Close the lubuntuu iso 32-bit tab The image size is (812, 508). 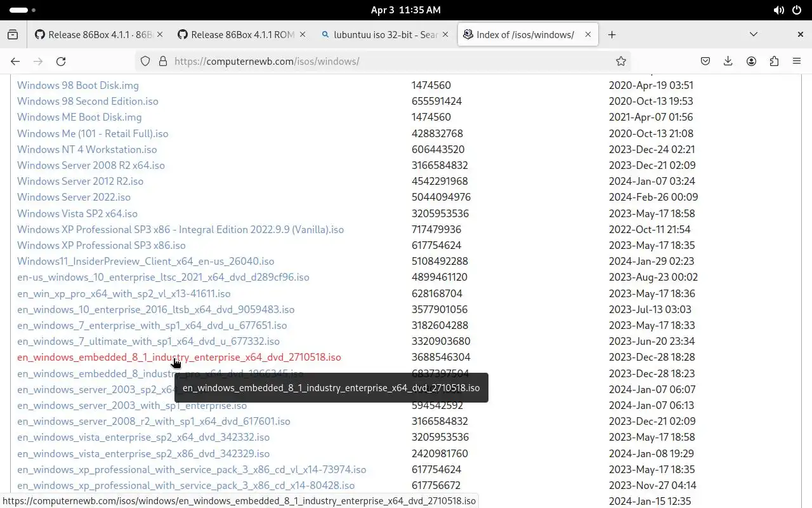tap(445, 35)
